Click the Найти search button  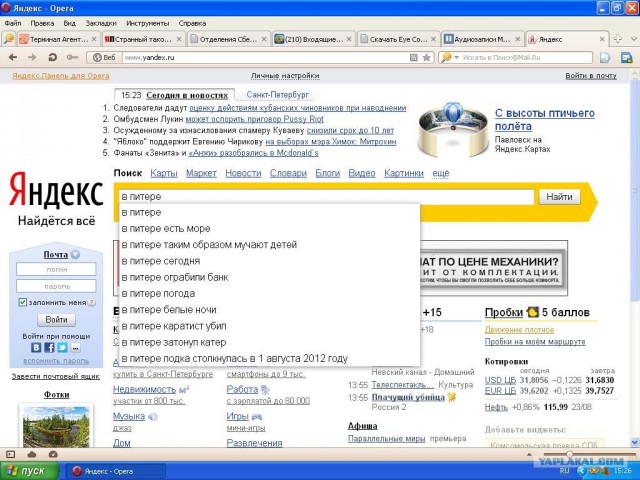click(x=559, y=197)
